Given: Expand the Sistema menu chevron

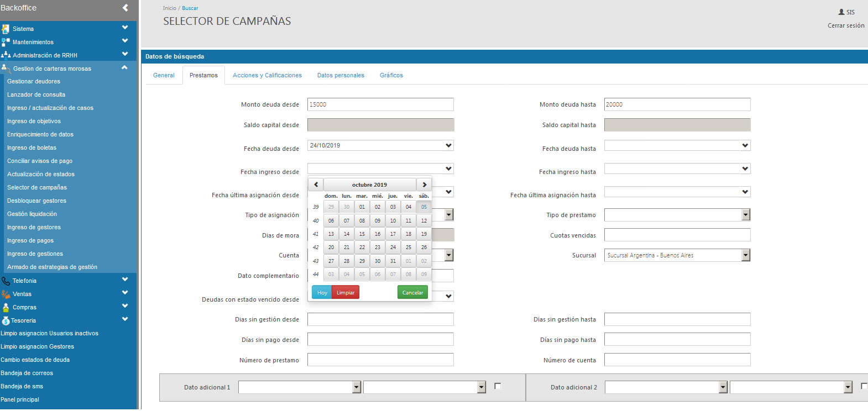Looking at the screenshot, I should point(125,27).
